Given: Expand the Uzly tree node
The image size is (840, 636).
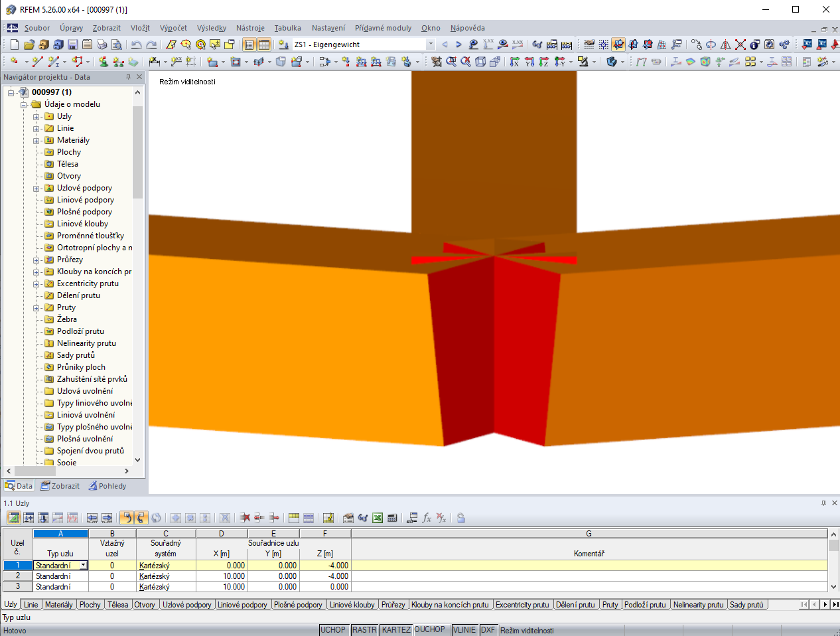Looking at the screenshot, I should click(x=36, y=116).
